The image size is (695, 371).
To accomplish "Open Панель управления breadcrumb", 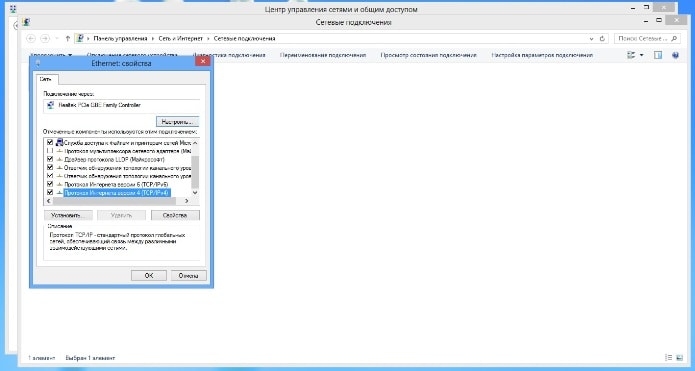I will pyautogui.click(x=120, y=39).
